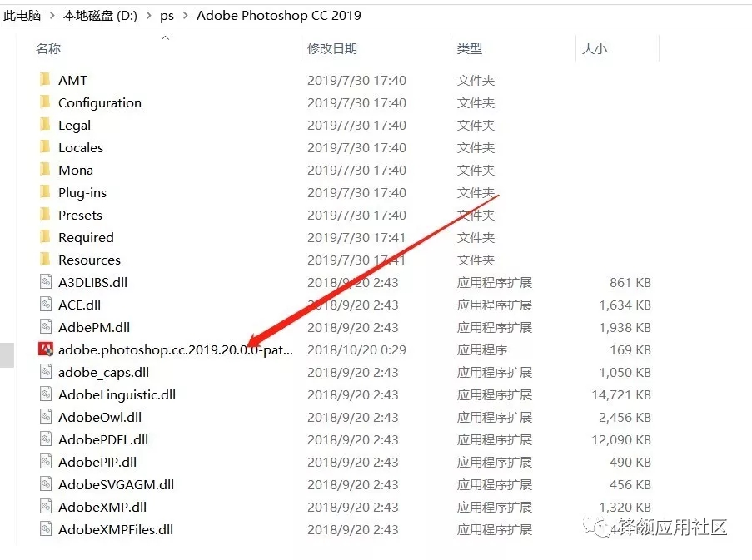
Task: Select the Resources folder icon
Action: tap(45, 260)
